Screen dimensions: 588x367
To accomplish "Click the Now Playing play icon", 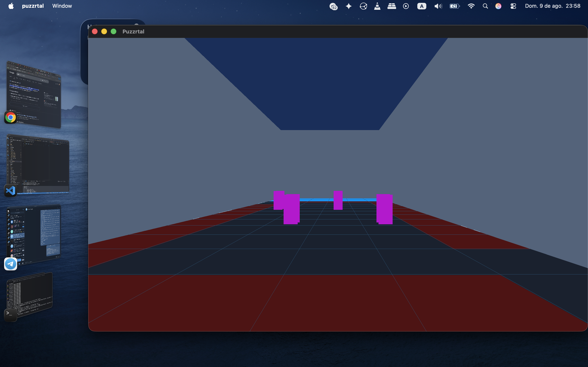I will pos(406,6).
